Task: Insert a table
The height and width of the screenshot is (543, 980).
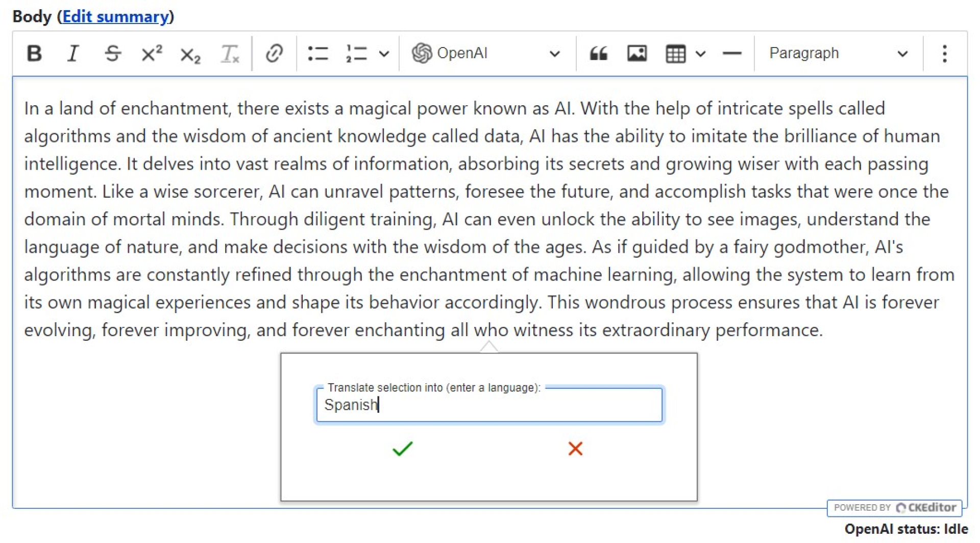Action: 675,53
